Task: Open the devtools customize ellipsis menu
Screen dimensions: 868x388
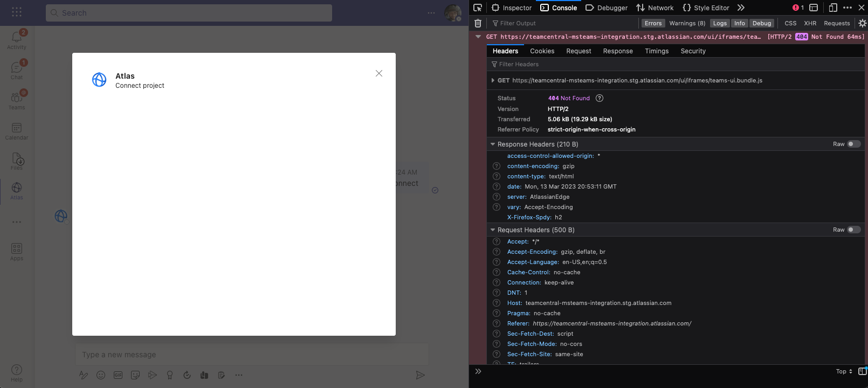Action: [x=848, y=8]
